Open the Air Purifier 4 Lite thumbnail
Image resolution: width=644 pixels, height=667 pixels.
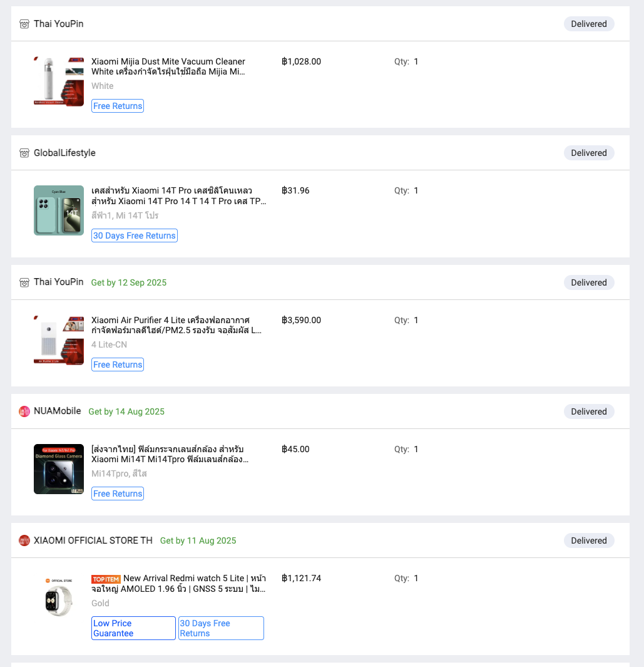[59, 340]
